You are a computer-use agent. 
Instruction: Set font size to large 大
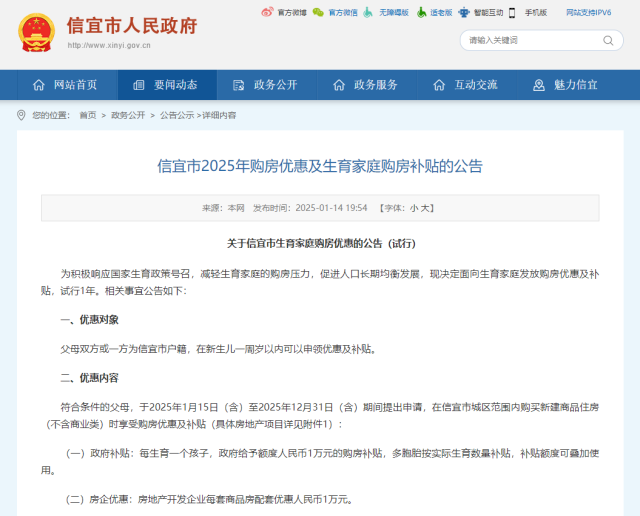click(424, 208)
